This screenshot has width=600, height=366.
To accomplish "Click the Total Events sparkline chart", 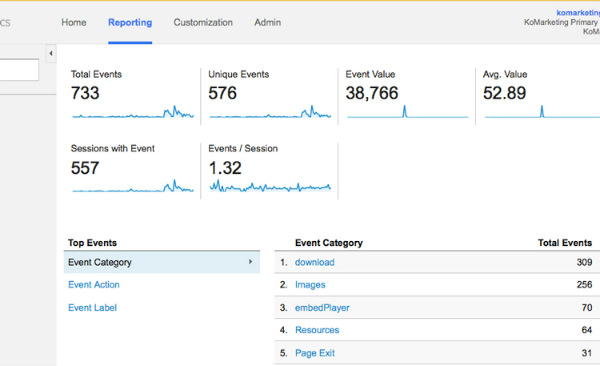I will pyautogui.click(x=133, y=111).
